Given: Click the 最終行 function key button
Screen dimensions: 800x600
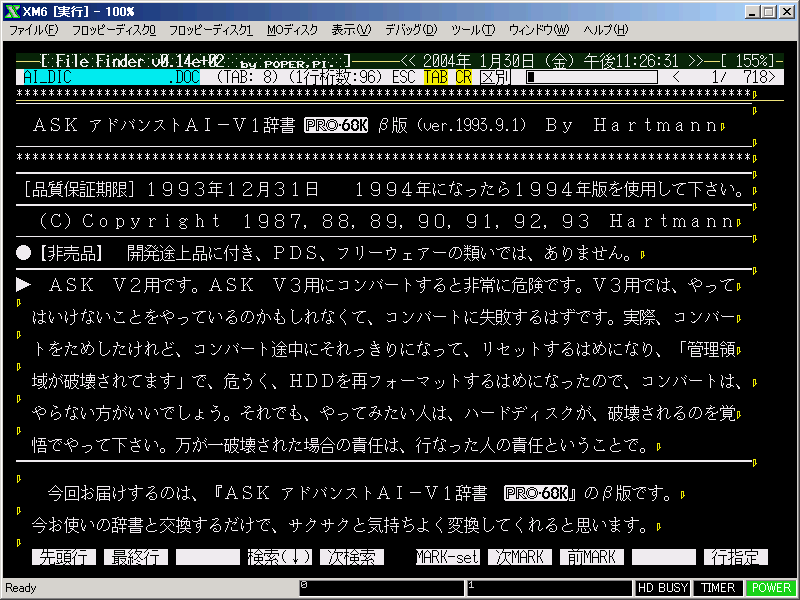Looking at the screenshot, I should click(136, 557).
